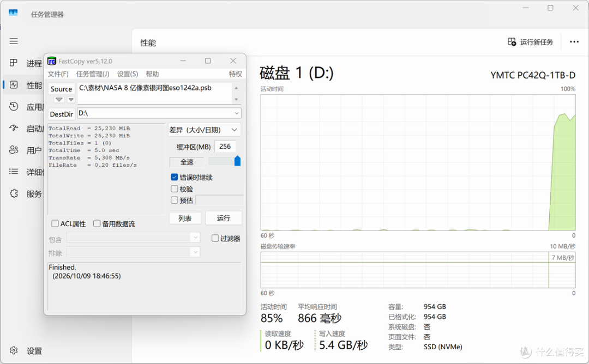Viewport: 589px width, 364px height.
Task: Click the Finished. status message
Action: click(62, 267)
